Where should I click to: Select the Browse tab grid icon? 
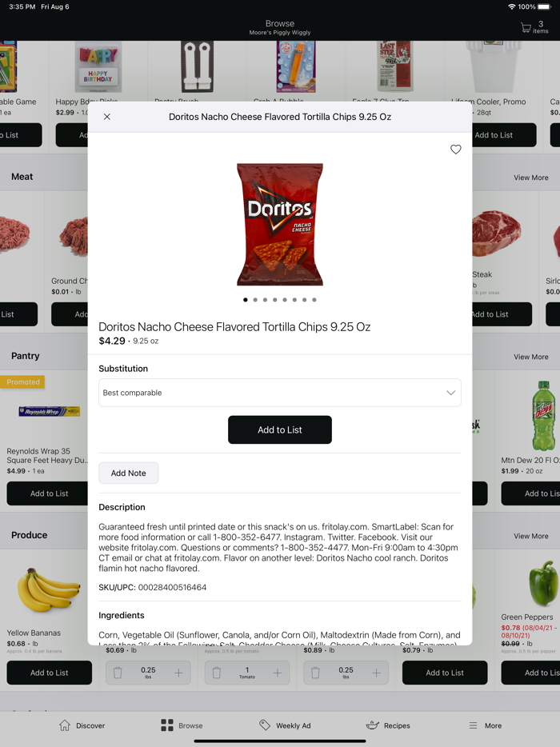[x=167, y=725]
